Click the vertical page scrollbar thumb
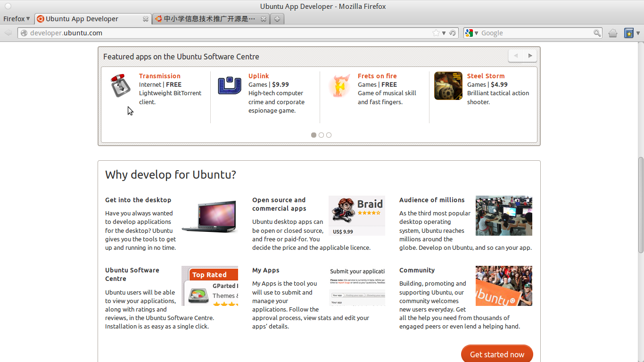Viewport: 644px width, 362px height. [641, 205]
